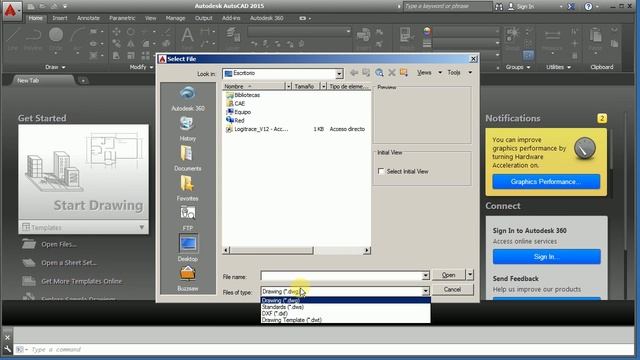The height and width of the screenshot is (360, 640).
Task: Click the Sign In button under Connect
Action: (x=547, y=257)
